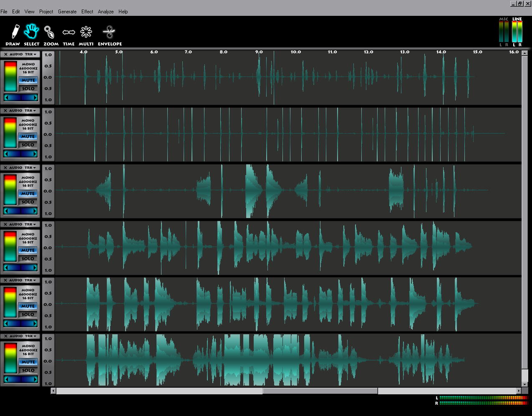
Task: Click the 9.0 mark on the timeline ruler
Action: point(259,52)
